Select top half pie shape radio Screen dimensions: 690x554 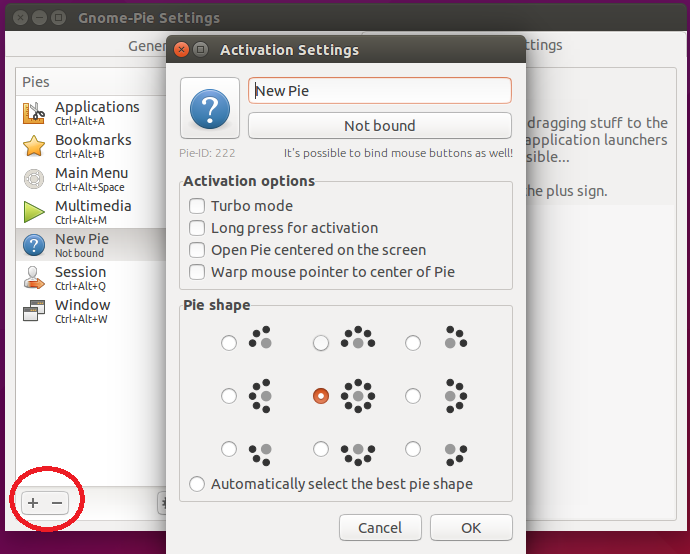pyautogui.click(x=321, y=343)
